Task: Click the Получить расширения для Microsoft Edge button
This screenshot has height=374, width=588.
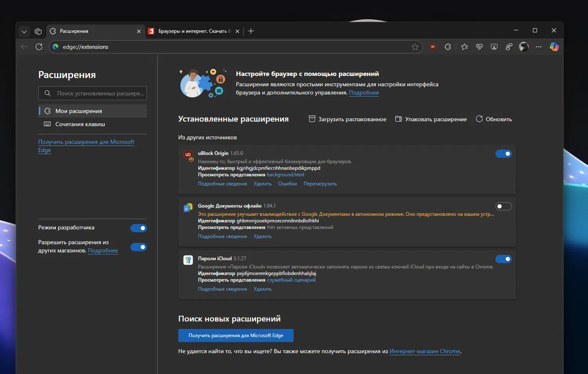Action: [236, 335]
